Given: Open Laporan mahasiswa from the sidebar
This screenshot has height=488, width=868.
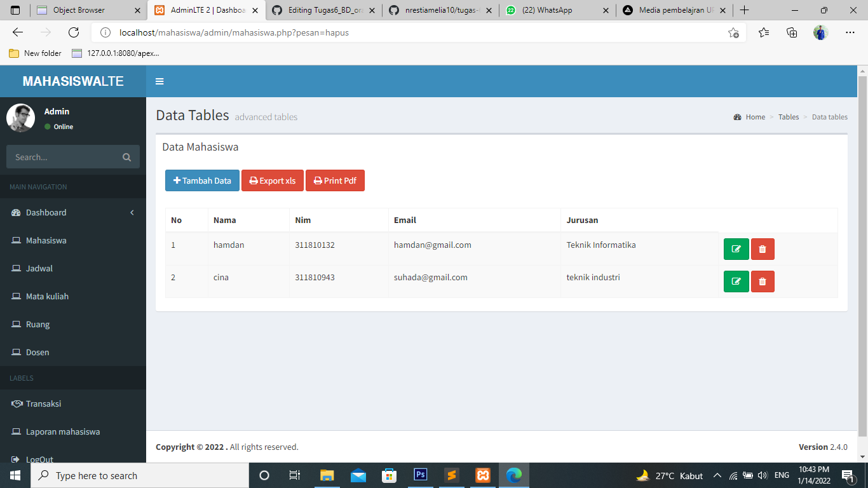Looking at the screenshot, I should pos(62,431).
